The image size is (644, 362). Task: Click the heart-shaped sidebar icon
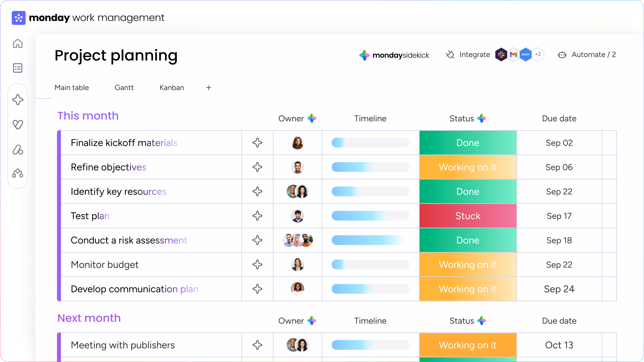point(18,124)
